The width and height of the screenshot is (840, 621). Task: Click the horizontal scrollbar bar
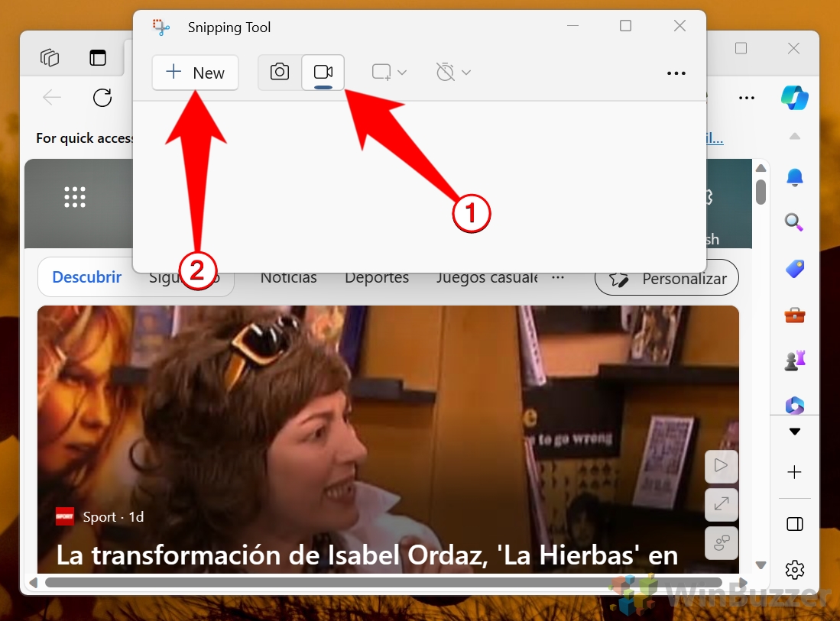[x=383, y=583]
